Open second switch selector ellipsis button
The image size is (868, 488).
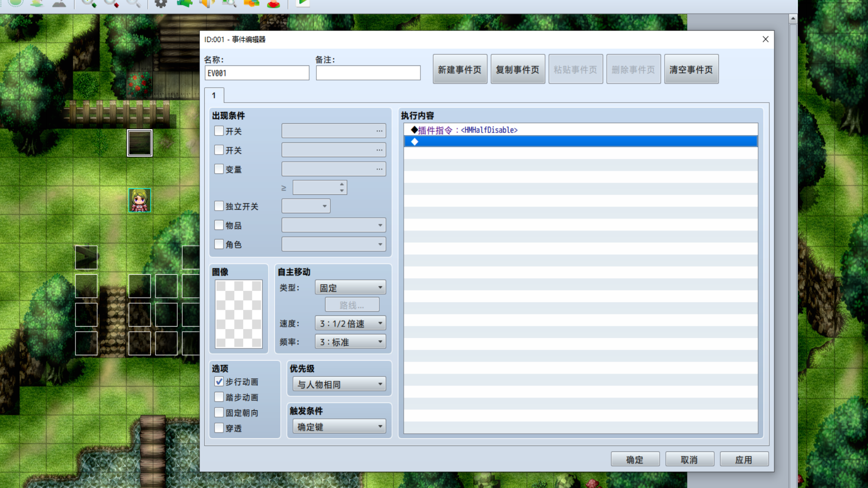click(379, 150)
